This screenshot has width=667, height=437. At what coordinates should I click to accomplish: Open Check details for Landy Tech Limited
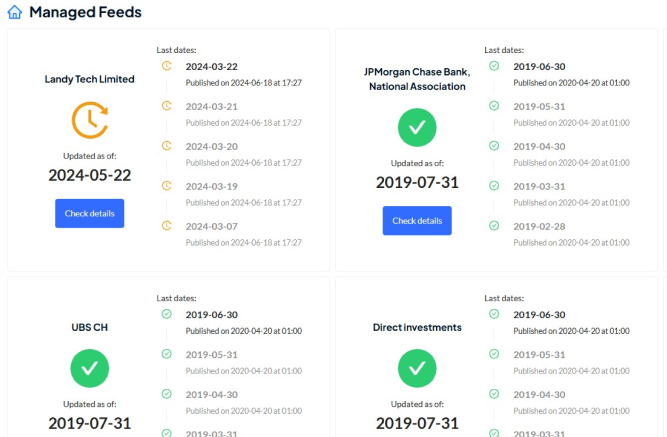[90, 213]
